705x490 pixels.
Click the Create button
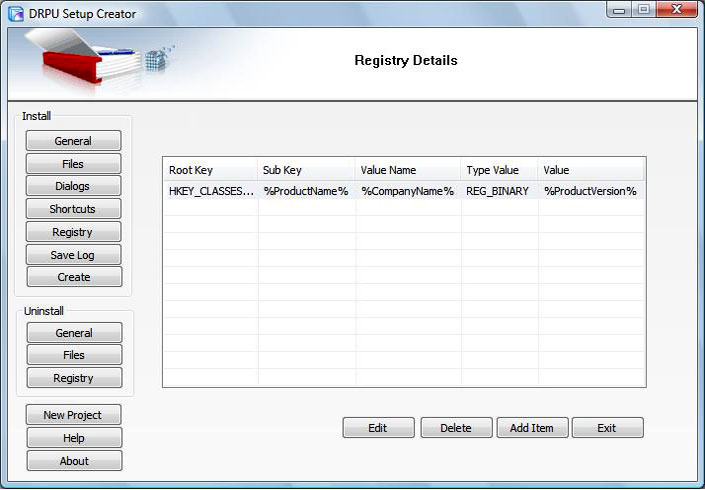(x=74, y=277)
